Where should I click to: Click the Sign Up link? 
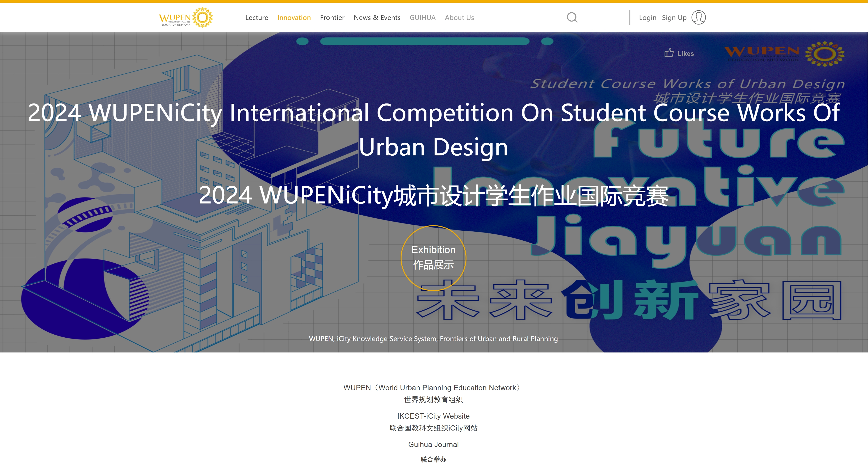tap(674, 18)
